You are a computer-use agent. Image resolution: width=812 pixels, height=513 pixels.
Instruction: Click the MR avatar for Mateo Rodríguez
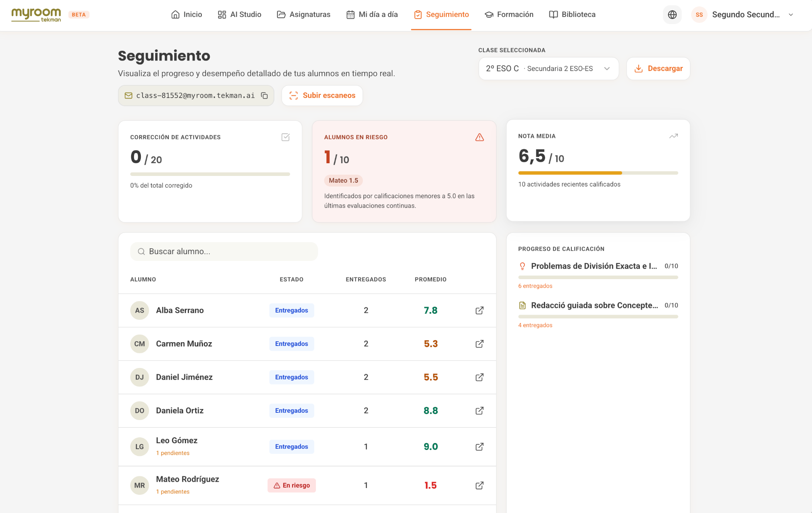140,486
